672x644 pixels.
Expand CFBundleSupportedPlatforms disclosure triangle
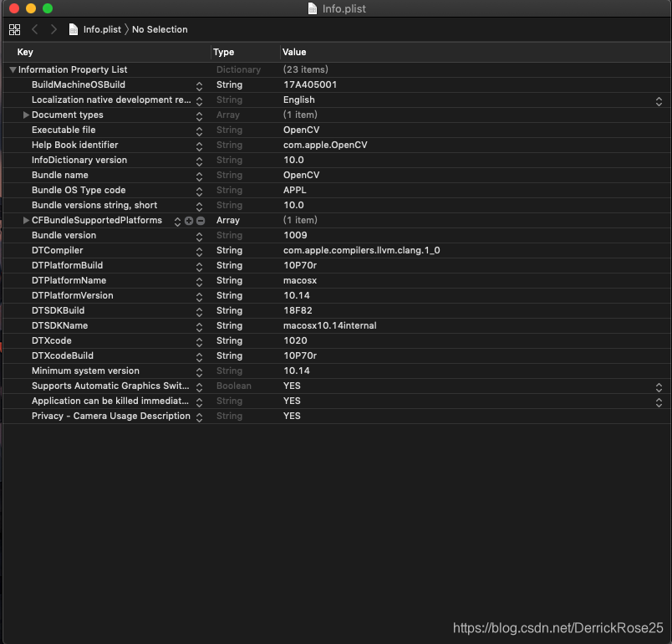pos(26,221)
